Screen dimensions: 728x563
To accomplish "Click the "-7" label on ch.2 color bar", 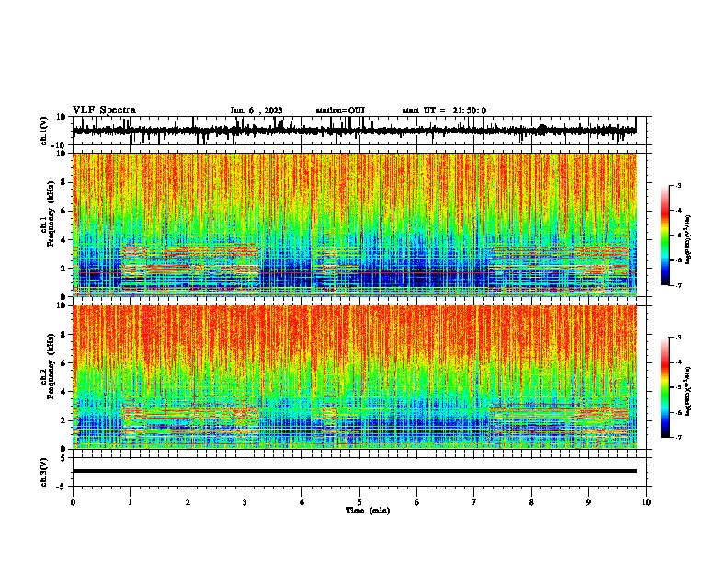I will pyautogui.click(x=678, y=437).
